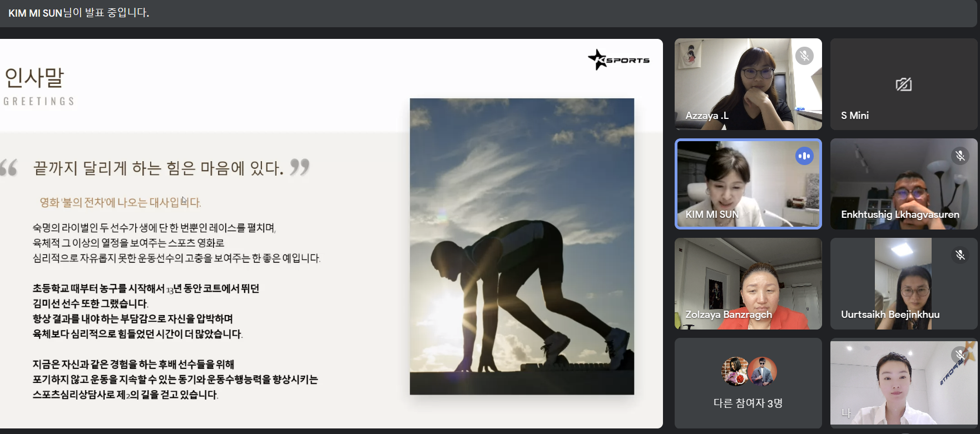Click the speaking indicator on KIM MI SUN tile
Screen dimensions: 980x434
pyautogui.click(x=804, y=156)
